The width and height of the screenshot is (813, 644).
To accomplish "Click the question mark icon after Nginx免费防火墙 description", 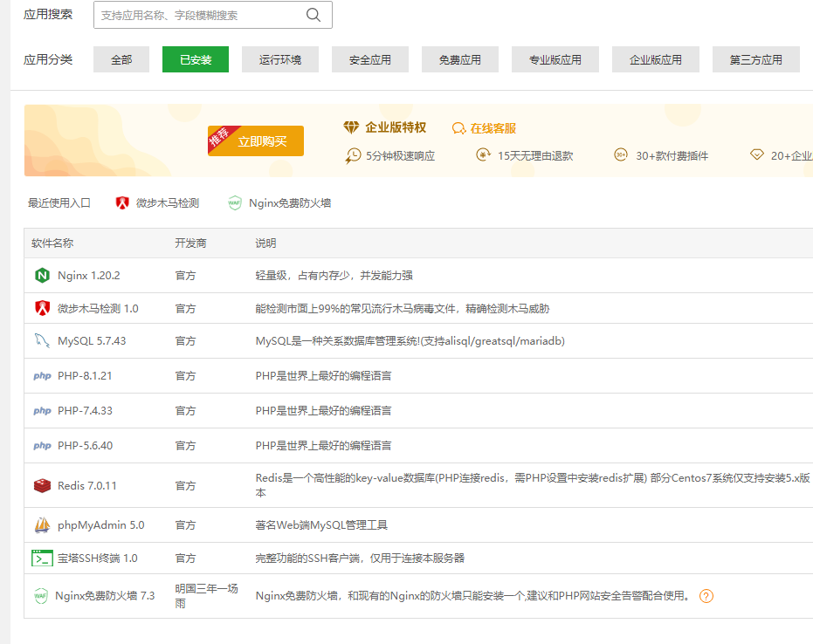I will pyautogui.click(x=706, y=596).
